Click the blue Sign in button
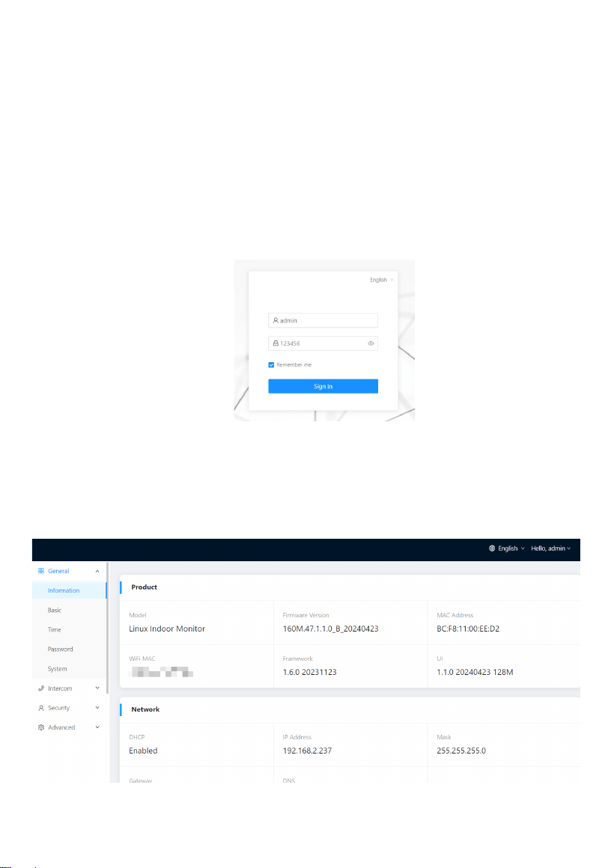614x868 pixels. (x=323, y=386)
